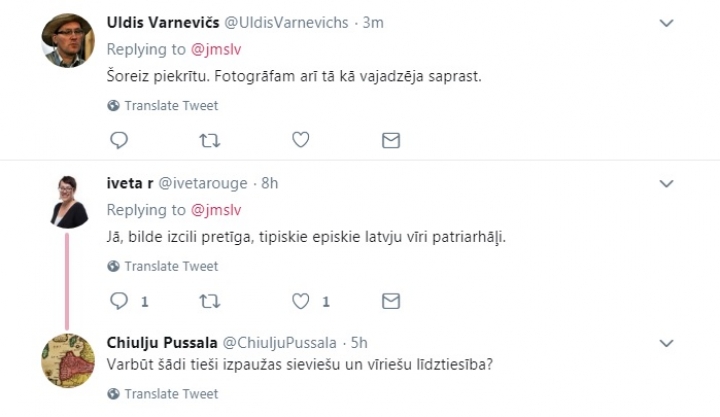The image size is (720, 417).
Task: Reply to iveta r's tweet
Action: click(118, 301)
